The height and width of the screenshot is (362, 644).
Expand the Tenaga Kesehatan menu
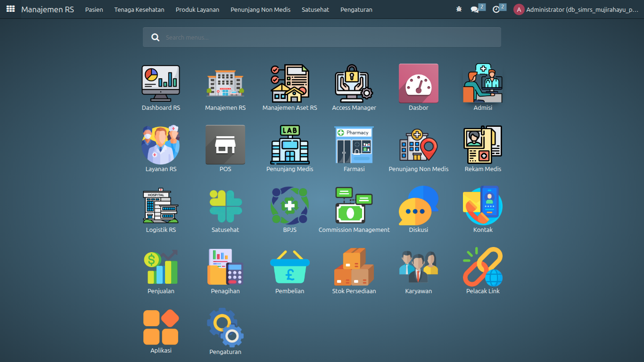tap(139, 9)
